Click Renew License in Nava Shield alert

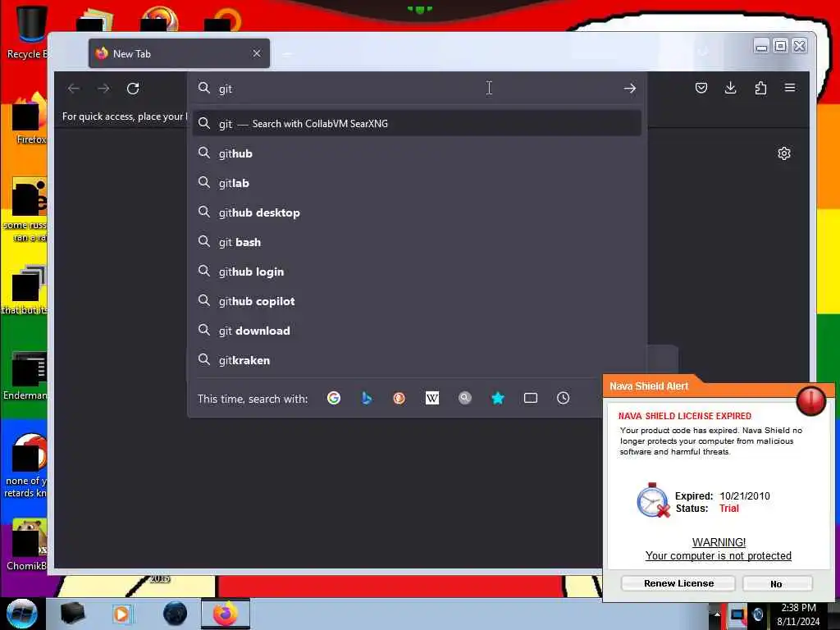pos(678,583)
